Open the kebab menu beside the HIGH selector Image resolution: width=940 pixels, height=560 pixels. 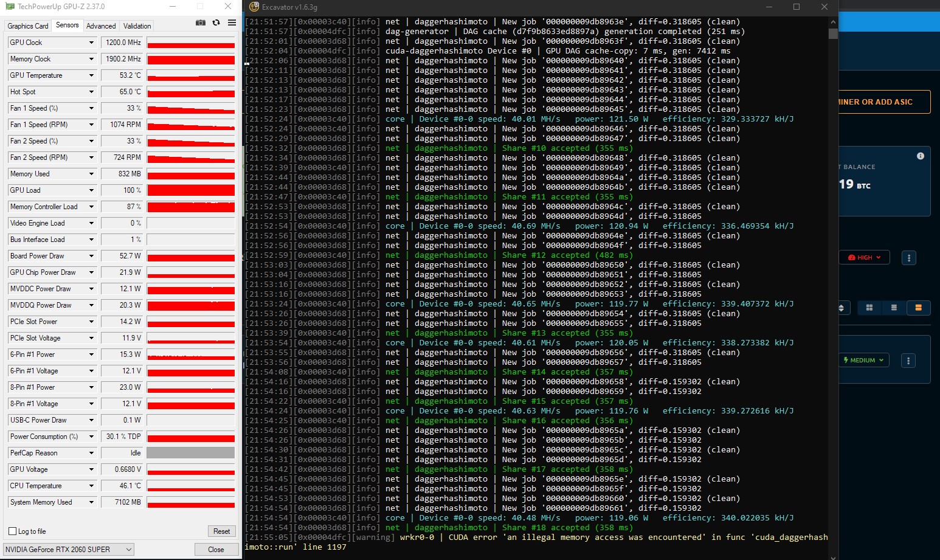pyautogui.click(x=909, y=257)
